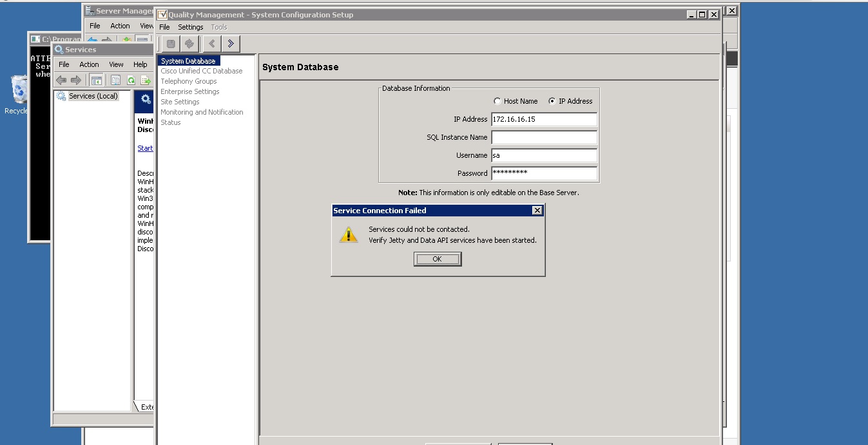This screenshot has width=868, height=445.
Task: Toggle Show/Hide Console Tree icon in Services toolbar
Action: [96, 80]
